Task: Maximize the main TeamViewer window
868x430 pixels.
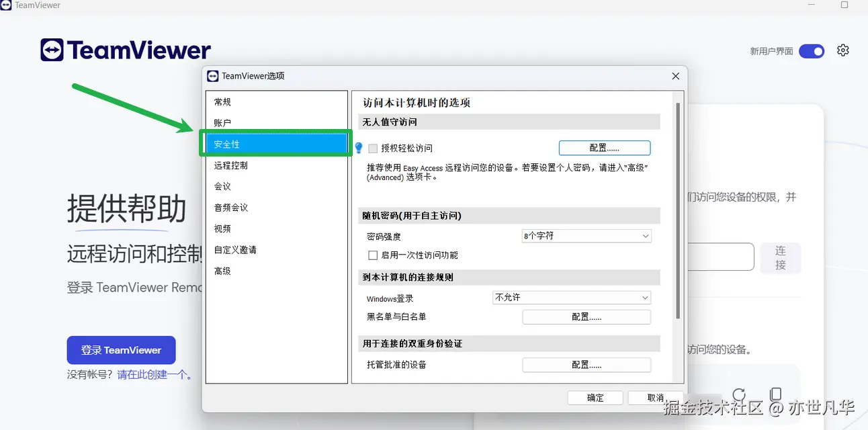Action: point(844,5)
